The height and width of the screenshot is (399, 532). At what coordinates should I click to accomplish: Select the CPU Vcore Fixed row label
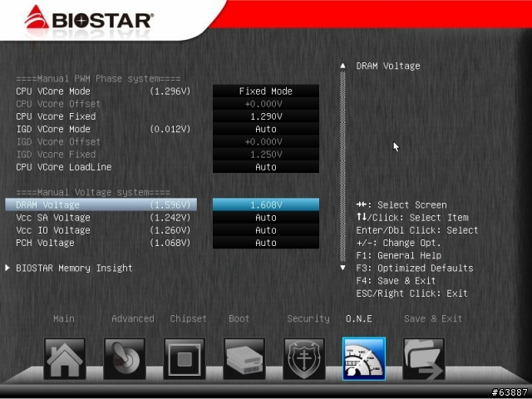[x=56, y=116]
